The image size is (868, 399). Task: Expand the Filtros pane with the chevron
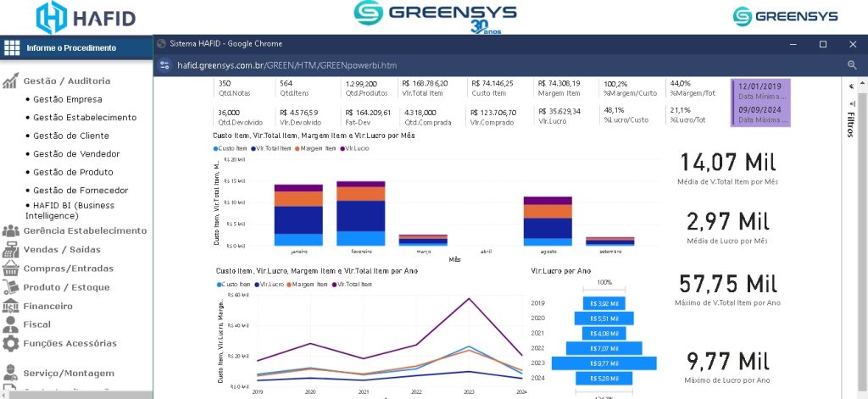[x=850, y=86]
